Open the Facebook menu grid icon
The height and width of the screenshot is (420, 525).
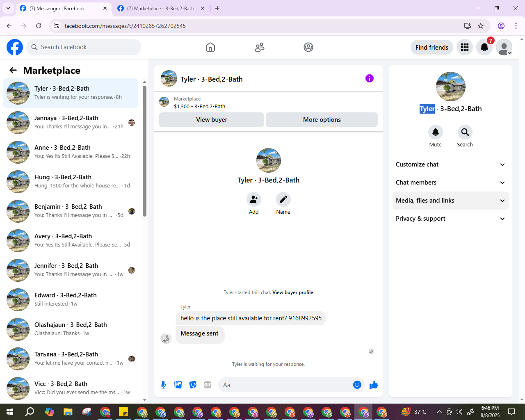point(465,47)
